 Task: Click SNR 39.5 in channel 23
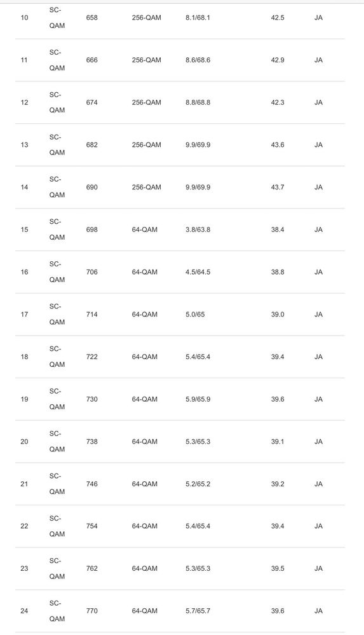click(278, 569)
